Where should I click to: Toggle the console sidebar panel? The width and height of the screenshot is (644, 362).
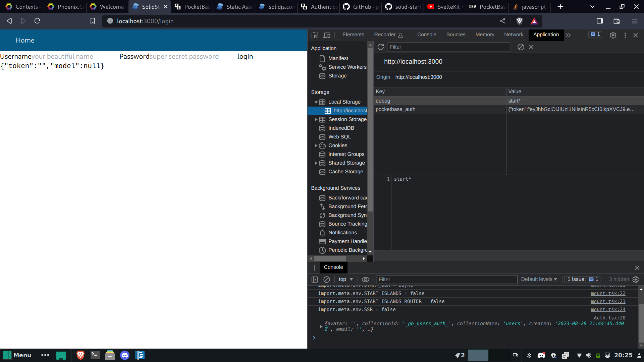pyautogui.click(x=315, y=279)
